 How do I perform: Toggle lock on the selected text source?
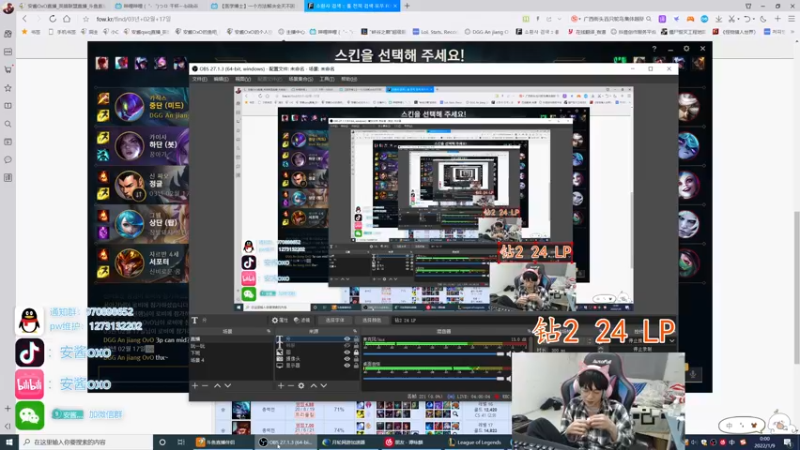(356, 339)
